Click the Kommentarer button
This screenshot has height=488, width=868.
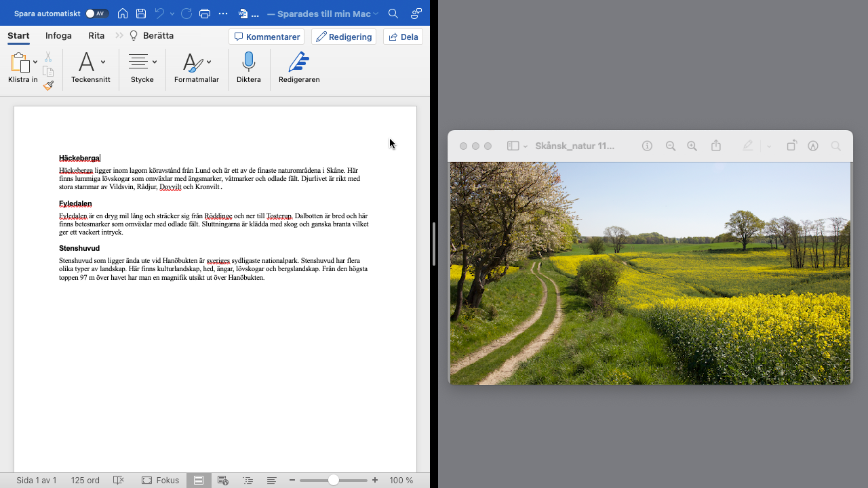tap(267, 37)
